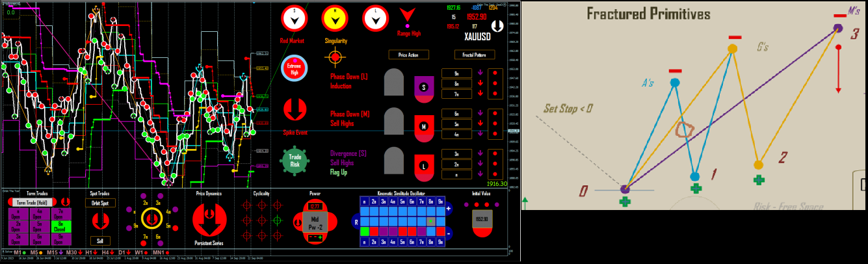Click the gray arch next to Phase Down (L)
868x264 pixels.
394,82
